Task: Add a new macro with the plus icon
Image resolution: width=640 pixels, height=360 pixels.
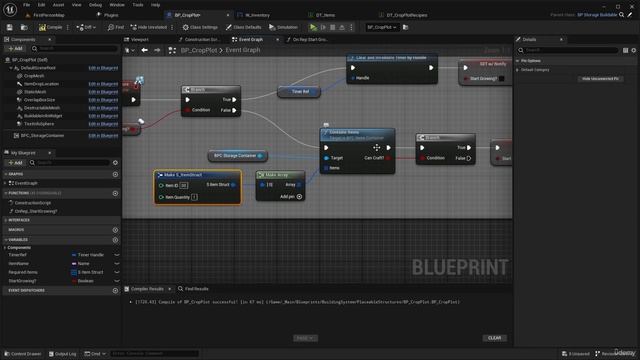Action: pos(115,230)
